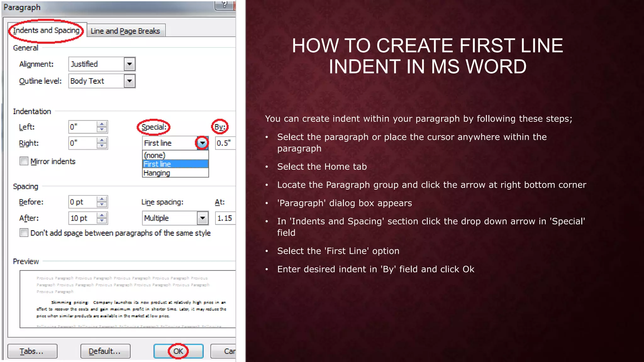
Task: Click the Tabs... button
Action: point(32,351)
